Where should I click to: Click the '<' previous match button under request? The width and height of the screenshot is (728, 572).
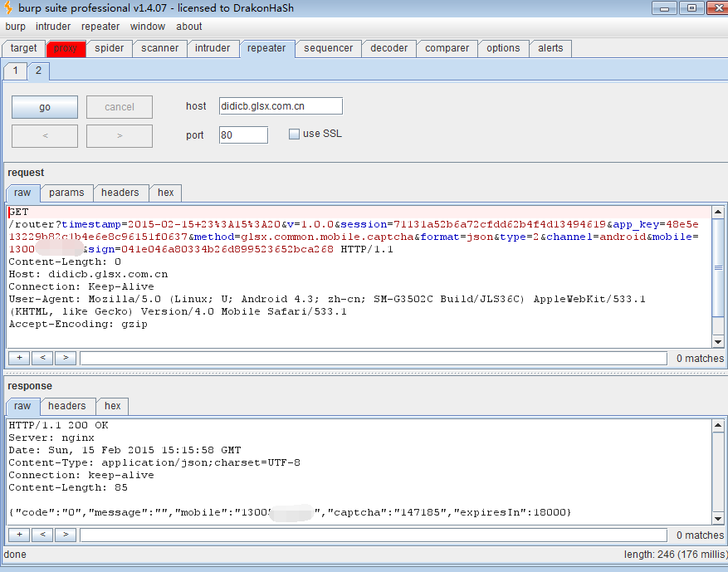42,358
